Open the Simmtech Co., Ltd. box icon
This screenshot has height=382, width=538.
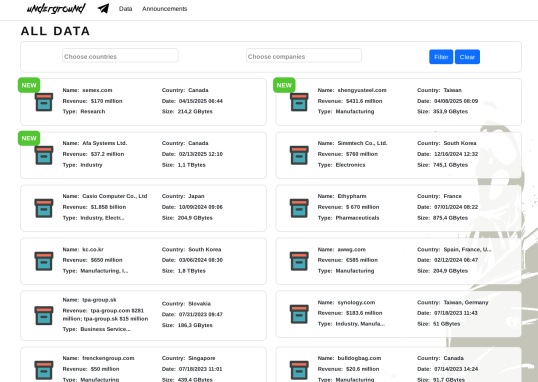[299, 155]
